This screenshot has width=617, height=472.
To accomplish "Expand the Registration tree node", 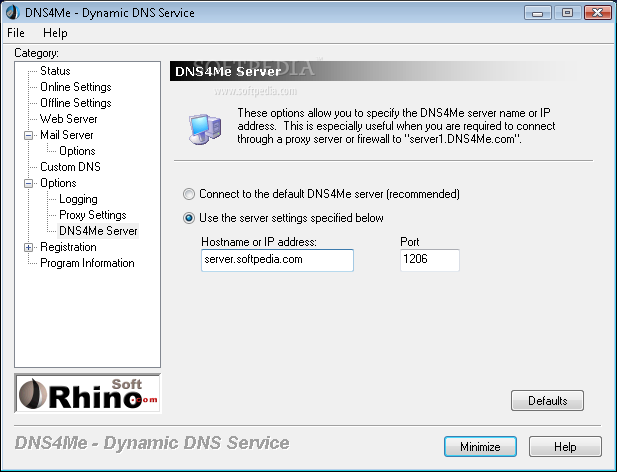I will [x=28, y=247].
